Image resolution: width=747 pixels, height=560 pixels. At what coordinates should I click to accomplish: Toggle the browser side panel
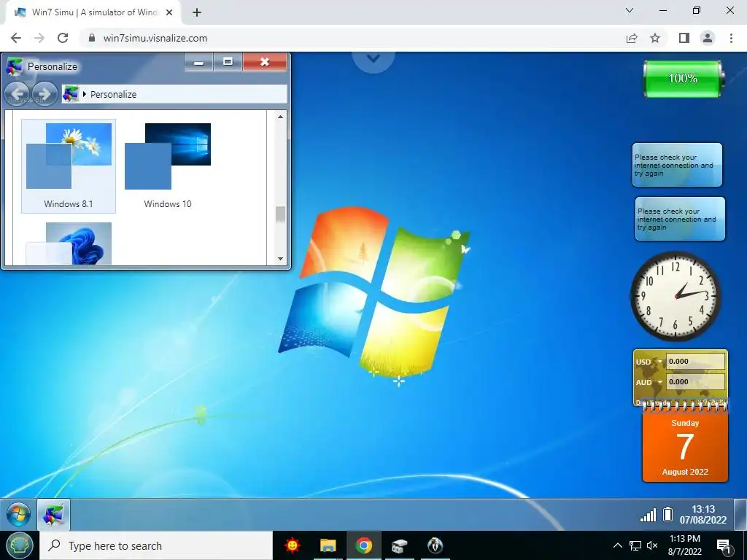pos(684,38)
